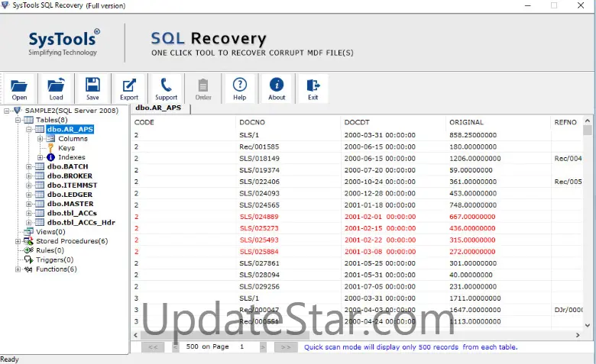The image size is (596, 364).
Task: Click the Columns node icon
Action: [50, 139]
